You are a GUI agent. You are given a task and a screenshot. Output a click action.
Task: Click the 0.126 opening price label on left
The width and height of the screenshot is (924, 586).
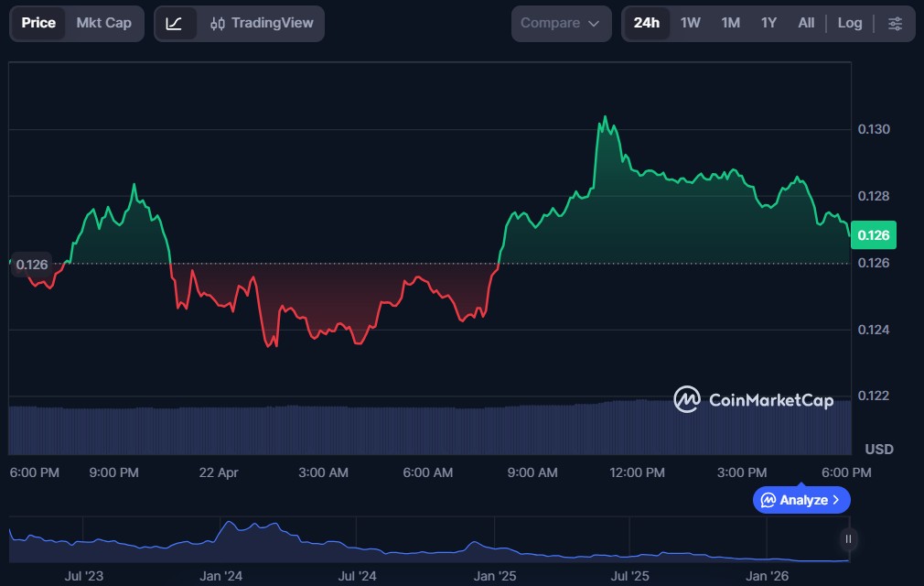[32, 265]
